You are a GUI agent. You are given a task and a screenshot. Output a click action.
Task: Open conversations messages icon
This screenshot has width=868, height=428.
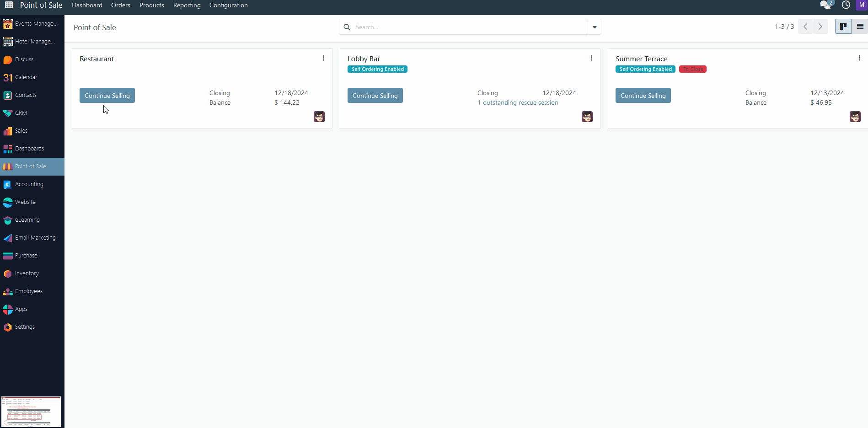coord(826,5)
